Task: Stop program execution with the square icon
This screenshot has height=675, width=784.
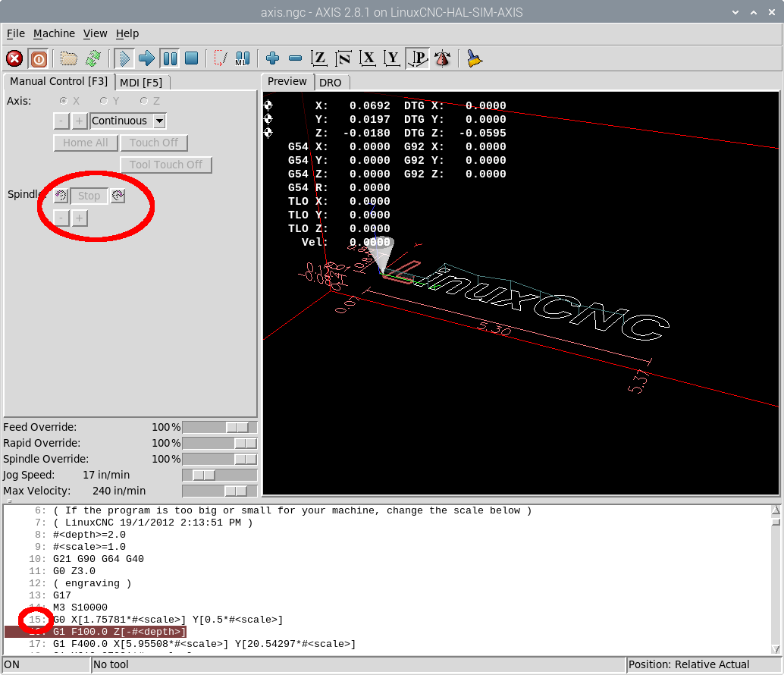Action: (192, 58)
